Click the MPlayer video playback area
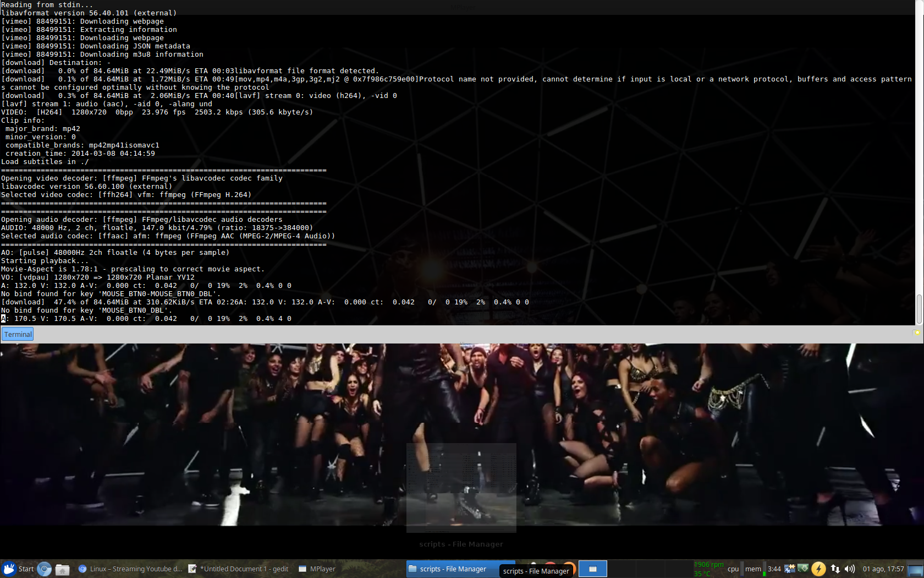924x578 pixels. (x=462, y=434)
